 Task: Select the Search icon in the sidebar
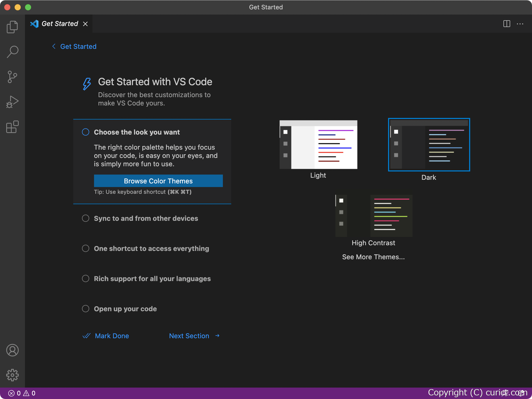point(12,51)
